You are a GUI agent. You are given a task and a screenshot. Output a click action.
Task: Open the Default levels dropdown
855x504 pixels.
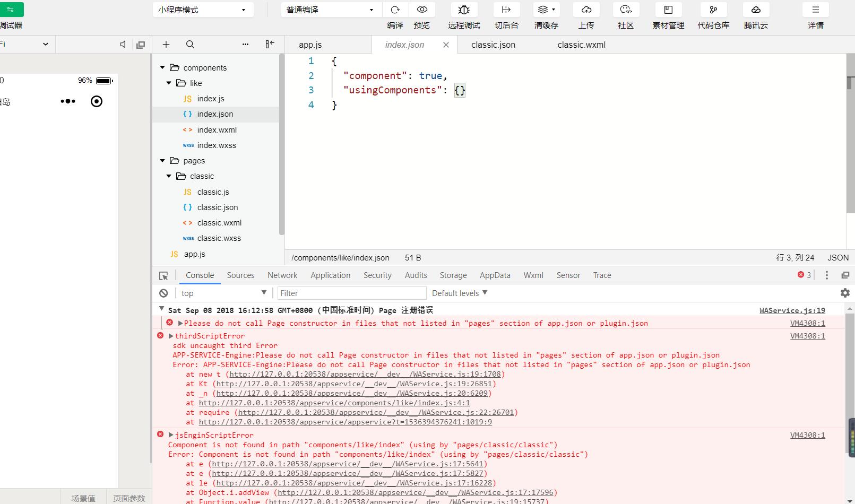click(x=460, y=293)
